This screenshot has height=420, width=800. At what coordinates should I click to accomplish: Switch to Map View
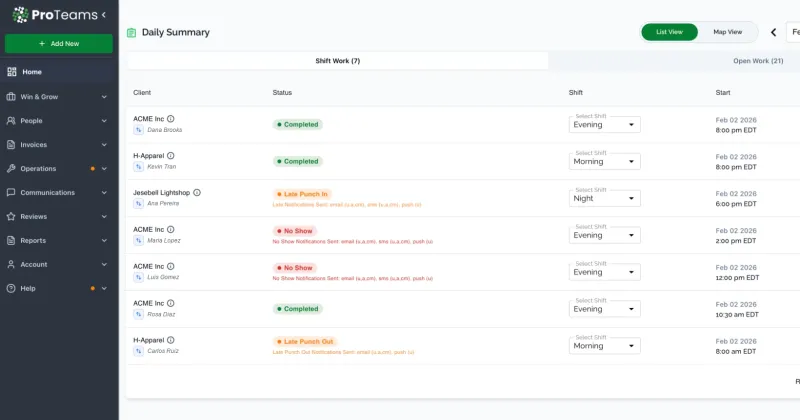point(728,32)
